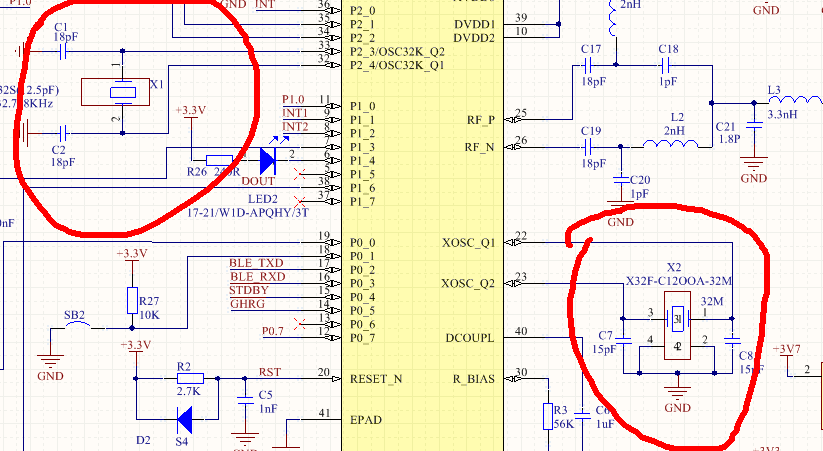Select capacitor C2 18pF symbol

coord(63,133)
